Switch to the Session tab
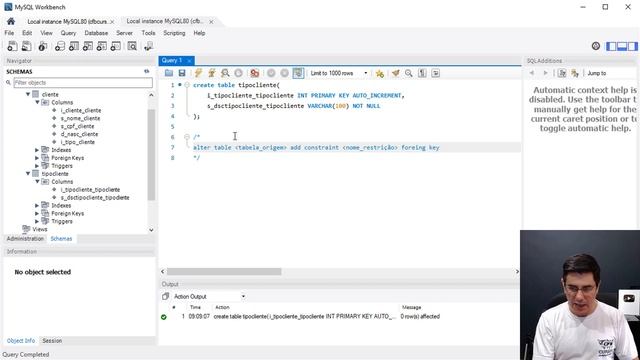The image size is (640, 360). (52, 340)
